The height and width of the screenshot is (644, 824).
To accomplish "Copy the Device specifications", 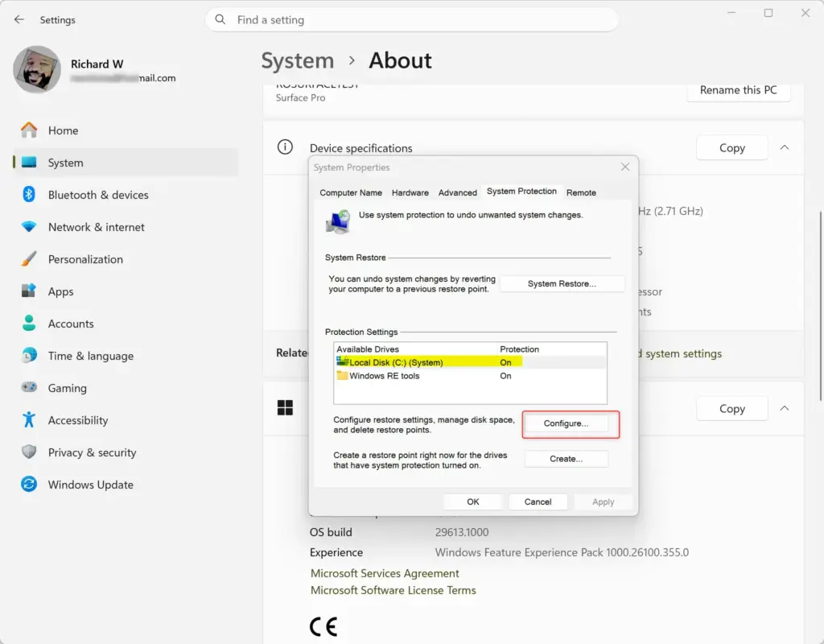I will [x=732, y=148].
